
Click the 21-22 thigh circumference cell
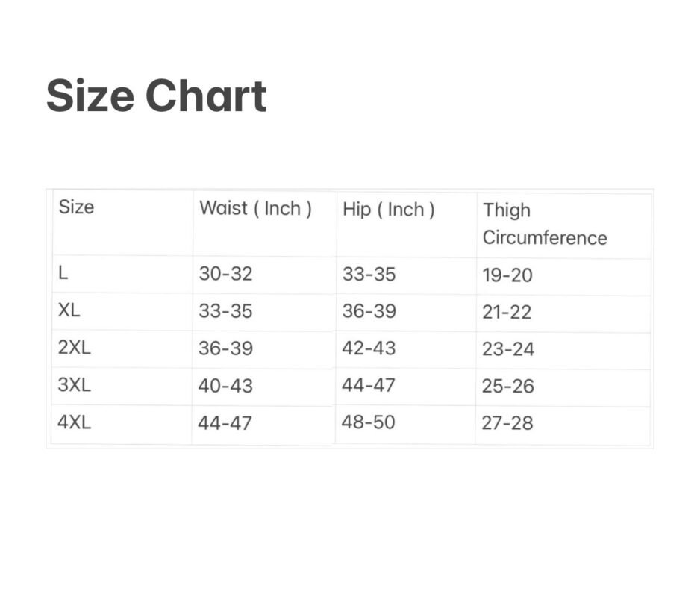(x=507, y=312)
